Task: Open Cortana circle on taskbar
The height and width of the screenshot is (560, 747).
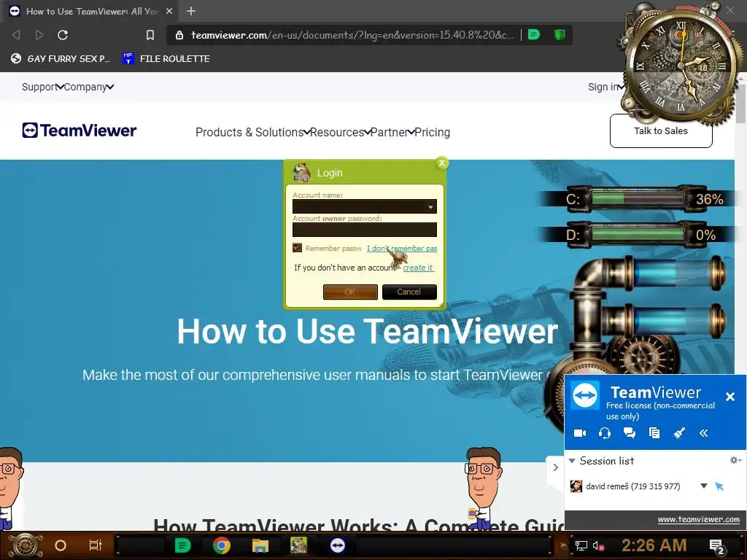Action: 61,545
